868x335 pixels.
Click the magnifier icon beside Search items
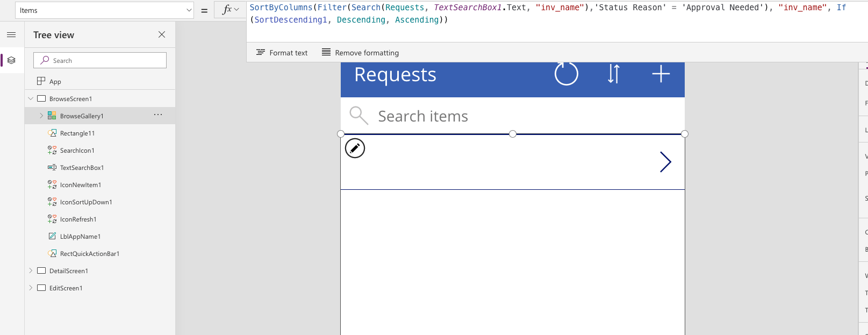358,116
